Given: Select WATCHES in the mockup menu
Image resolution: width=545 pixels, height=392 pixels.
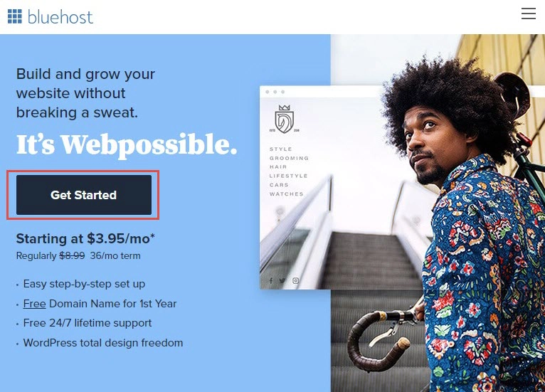Looking at the screenshot, I should 287,194.
